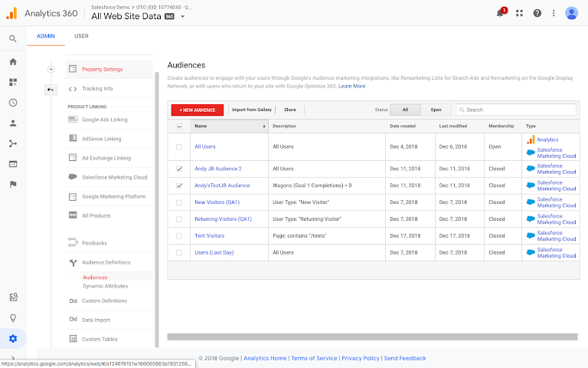Open the notifications bell icon
The image size is (588, 368).
click(500, 13)
